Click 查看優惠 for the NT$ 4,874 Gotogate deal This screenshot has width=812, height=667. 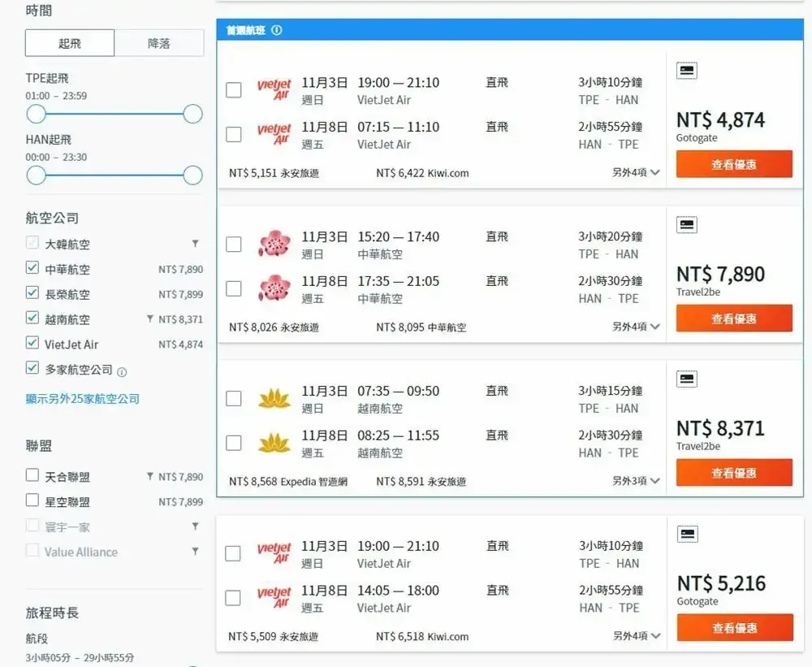tap(734, 164)
